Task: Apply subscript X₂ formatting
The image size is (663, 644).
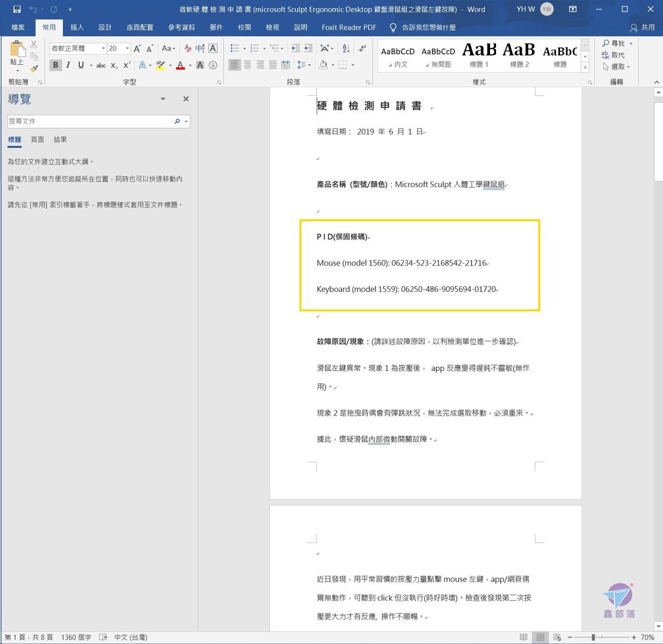Action: pos(114,65)
